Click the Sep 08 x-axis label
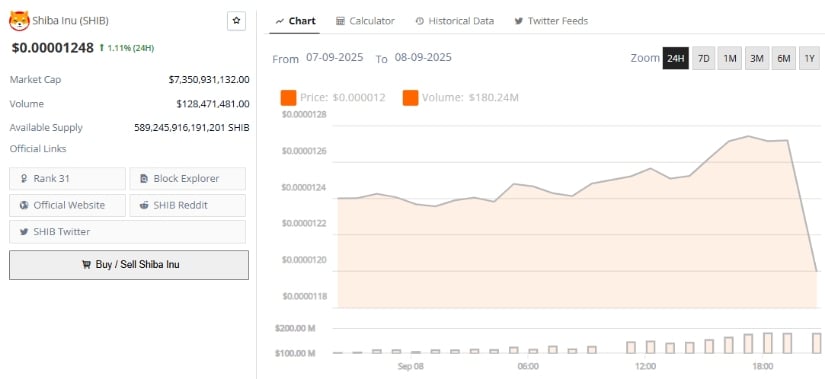Screen dimensions: 825x379 coord(411,366)
